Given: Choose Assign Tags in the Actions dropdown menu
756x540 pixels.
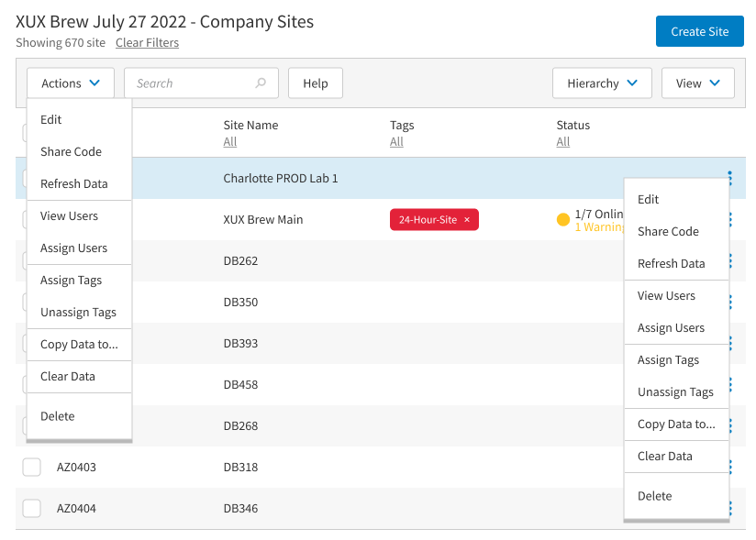Looking at the screenshot, I should point(80,281).
